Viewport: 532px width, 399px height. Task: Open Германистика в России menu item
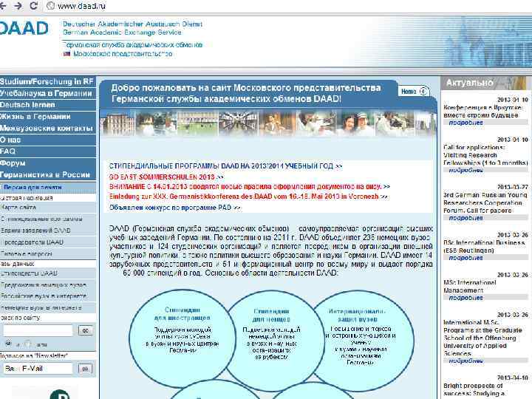click(x=47, y=174)
